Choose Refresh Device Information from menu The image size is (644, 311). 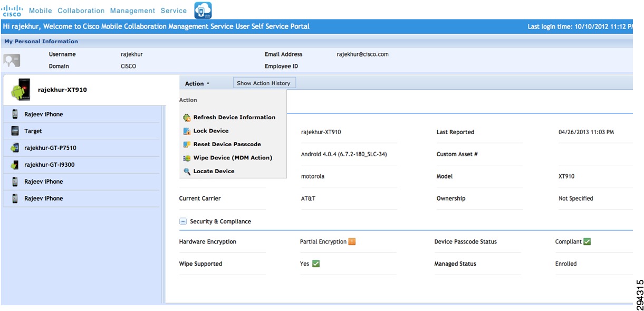pyautogui.click(x=234, y=117)
